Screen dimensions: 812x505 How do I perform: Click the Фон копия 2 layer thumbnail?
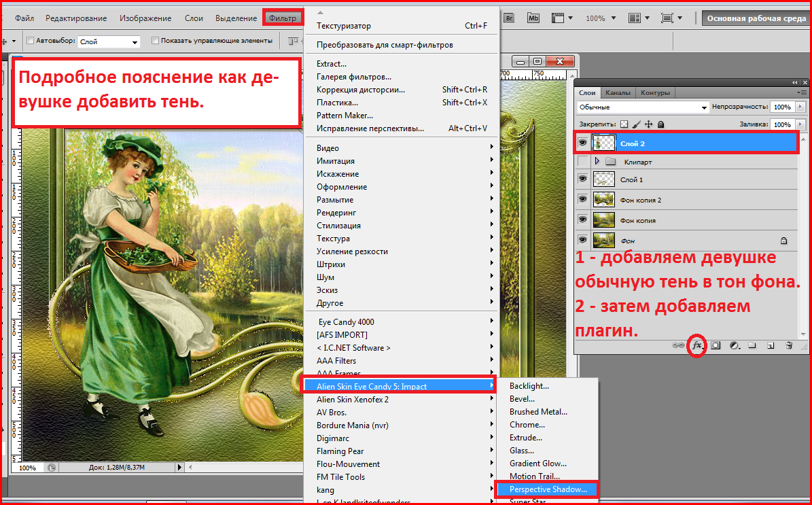pos(604,199)
